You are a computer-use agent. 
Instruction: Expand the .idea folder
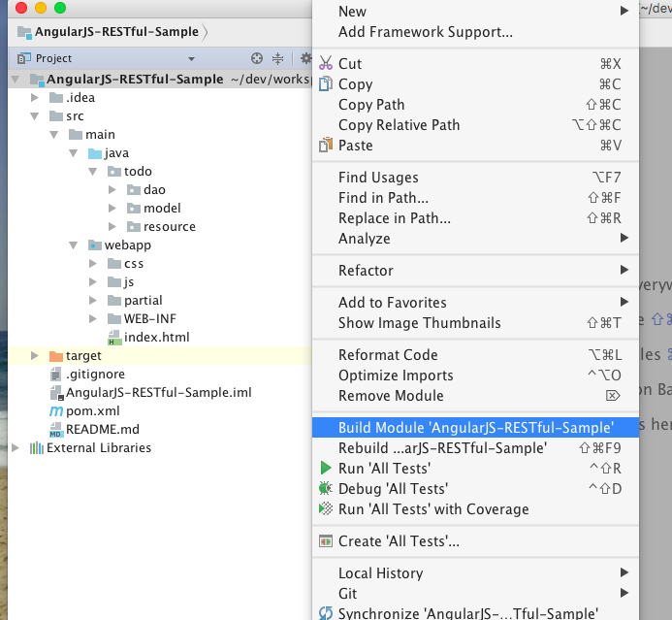(35, 98)
